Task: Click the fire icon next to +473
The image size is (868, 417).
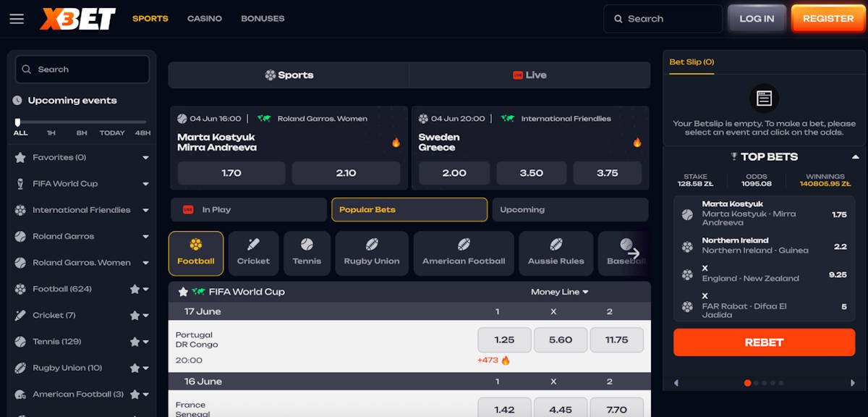Action: [506, 360]
